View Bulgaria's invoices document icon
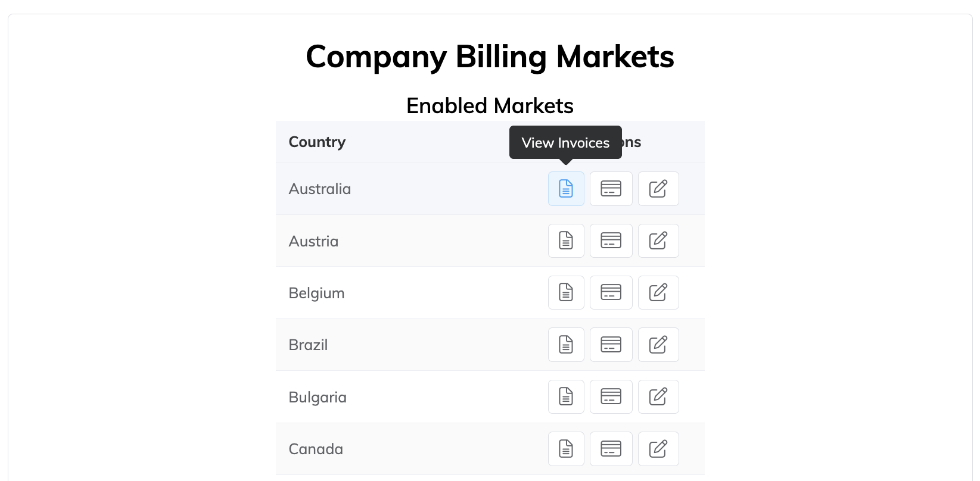This screenshot has width=980, height=481. pyautogui.click(x=566, y=396)
